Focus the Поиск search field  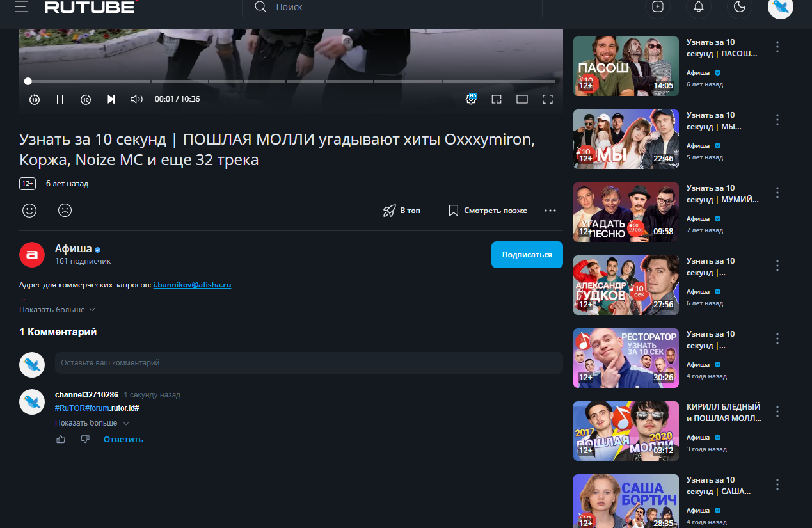(392, 7)
